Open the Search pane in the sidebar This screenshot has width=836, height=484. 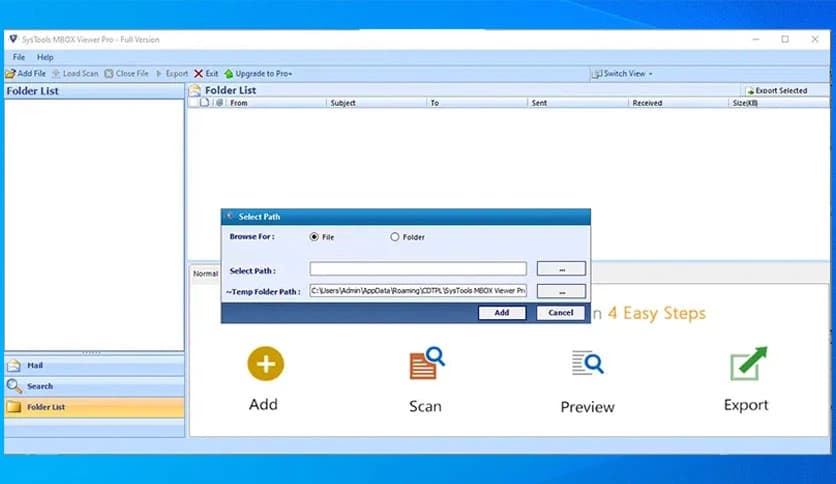click(x=94, y=386)
